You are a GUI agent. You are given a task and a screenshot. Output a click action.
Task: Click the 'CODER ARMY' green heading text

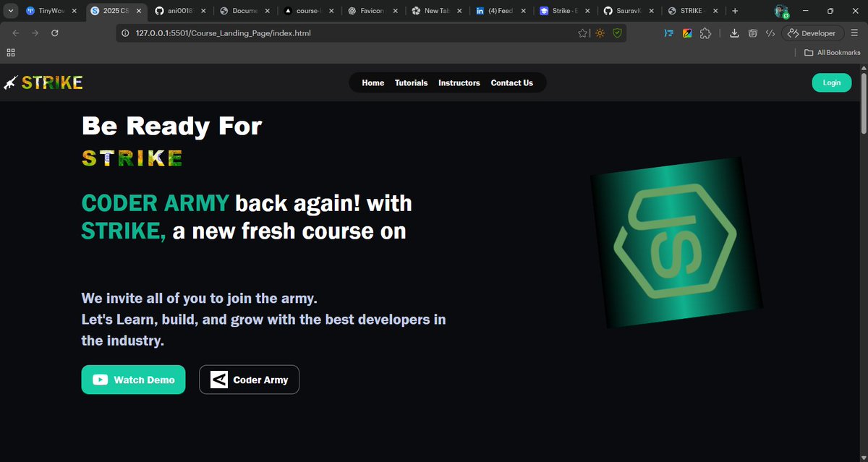click(156, 203)
